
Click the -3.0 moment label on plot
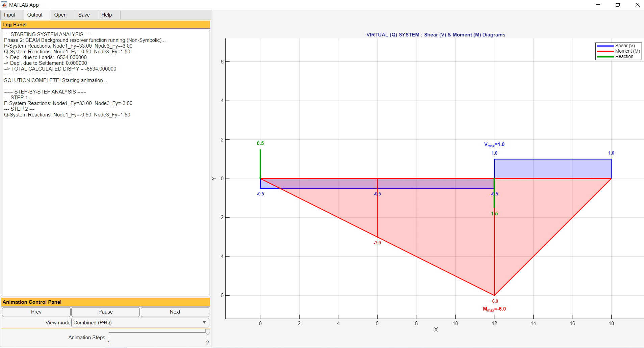tap(377, 243)
